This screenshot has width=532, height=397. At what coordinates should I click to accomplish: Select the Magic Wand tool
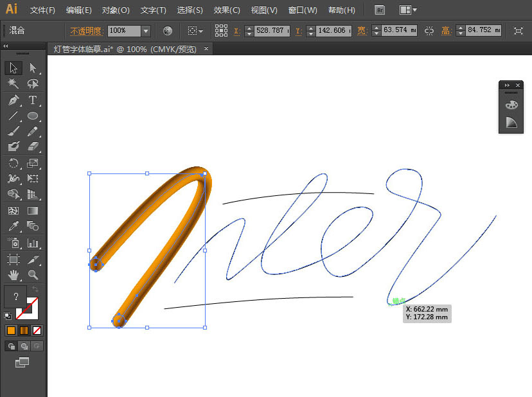tap(13, 84)
